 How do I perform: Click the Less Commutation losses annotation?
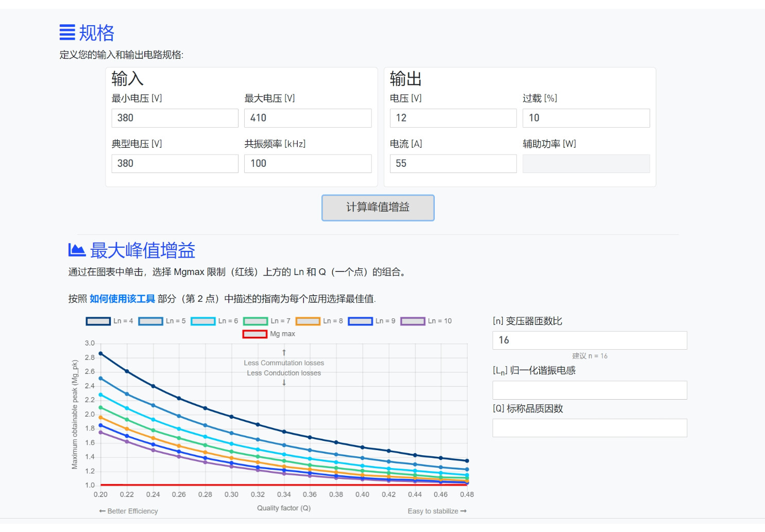(284, 363)
